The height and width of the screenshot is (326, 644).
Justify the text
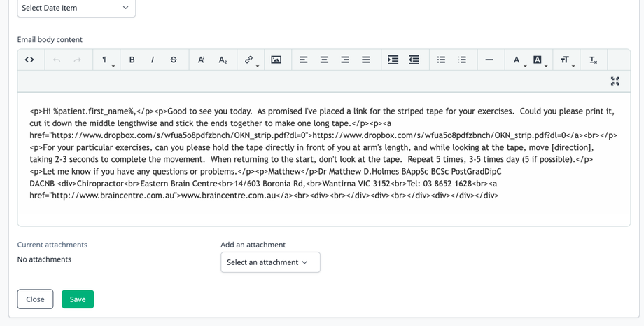(366, 60)
